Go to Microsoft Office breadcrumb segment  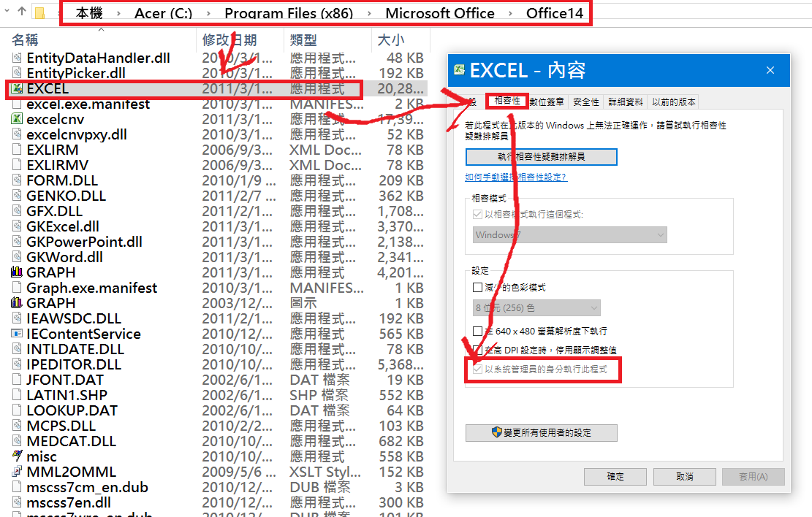pyautogui.click(x=440, y=13)
